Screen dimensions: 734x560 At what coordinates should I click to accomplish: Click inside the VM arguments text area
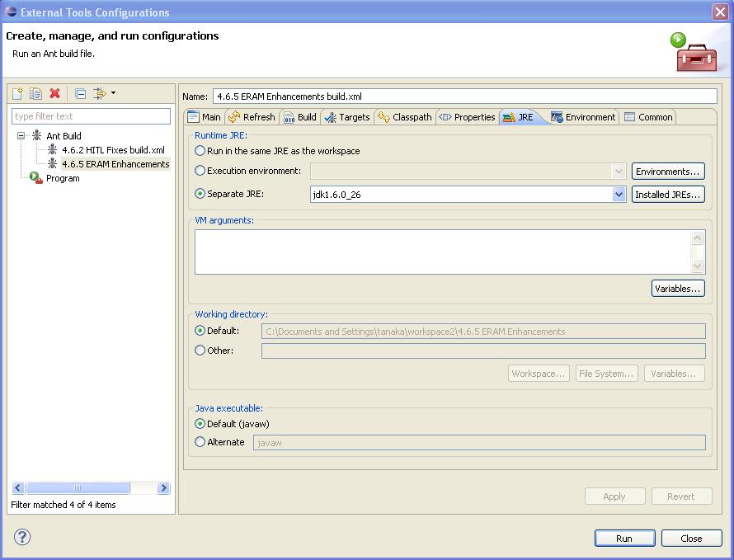[x=443, y=252]
